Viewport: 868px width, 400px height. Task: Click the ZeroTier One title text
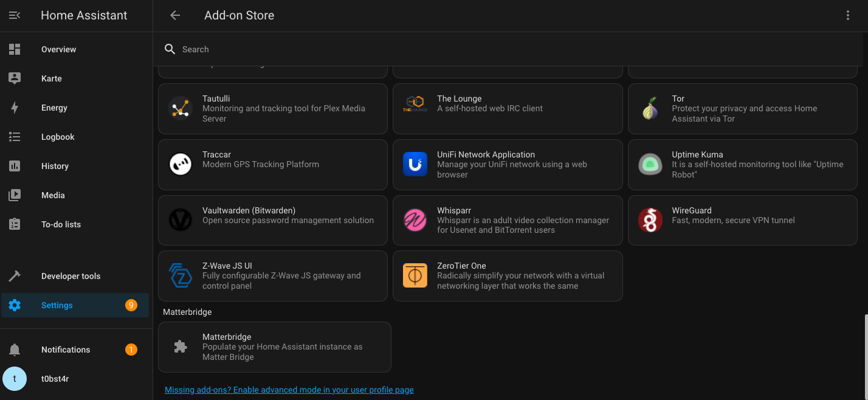click(461, 266)
